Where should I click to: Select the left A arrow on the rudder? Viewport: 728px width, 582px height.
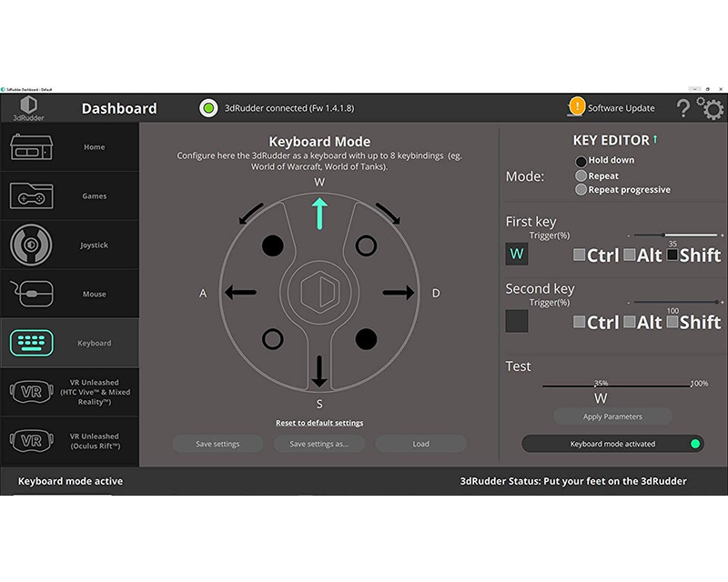pos(240,293)
